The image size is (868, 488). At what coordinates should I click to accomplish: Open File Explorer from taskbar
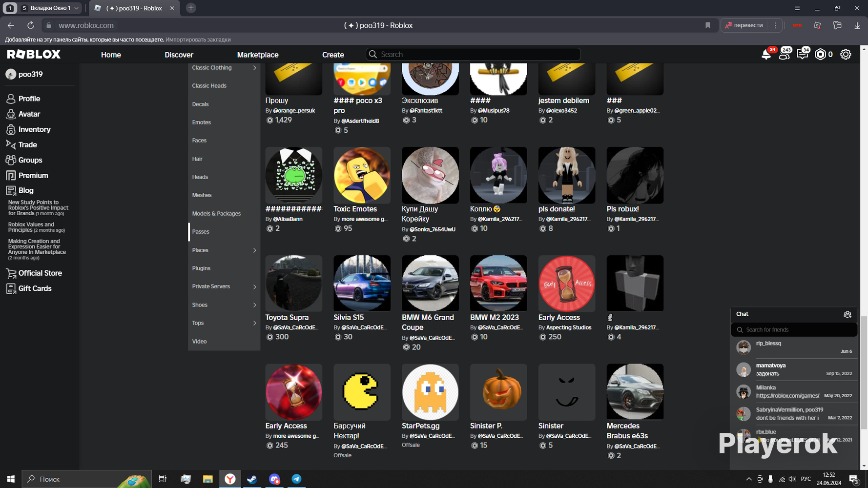tap(207, 479)
